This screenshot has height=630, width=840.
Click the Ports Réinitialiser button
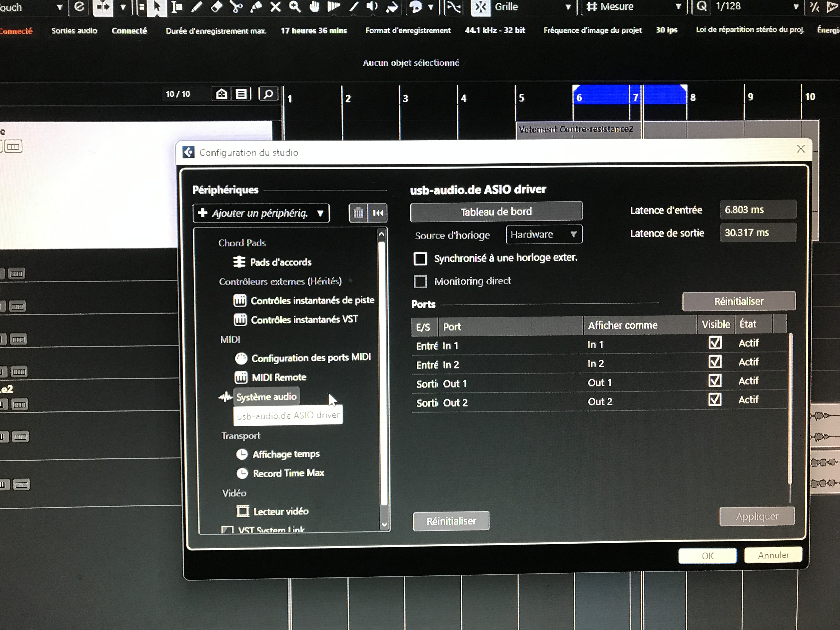tap(739, 301)
